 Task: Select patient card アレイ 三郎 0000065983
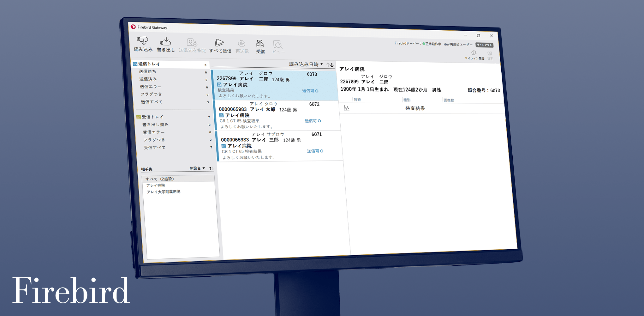279,146
